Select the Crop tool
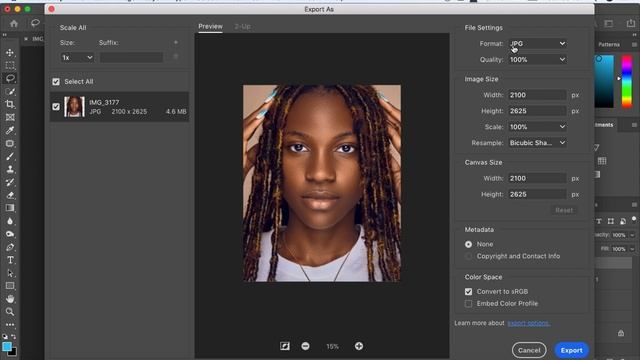The height and width of the screenshot is (360, 640). [x=10, y=104]
